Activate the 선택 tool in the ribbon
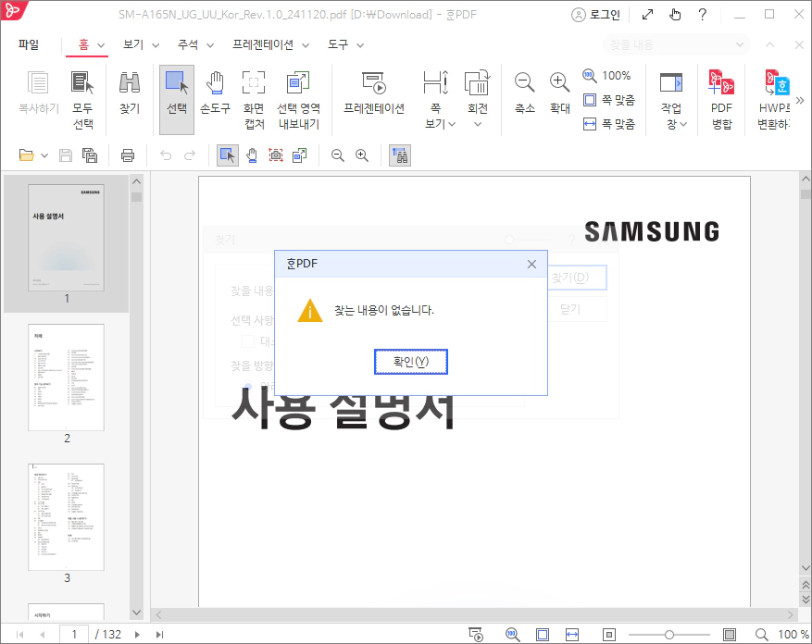 [177, 99]
